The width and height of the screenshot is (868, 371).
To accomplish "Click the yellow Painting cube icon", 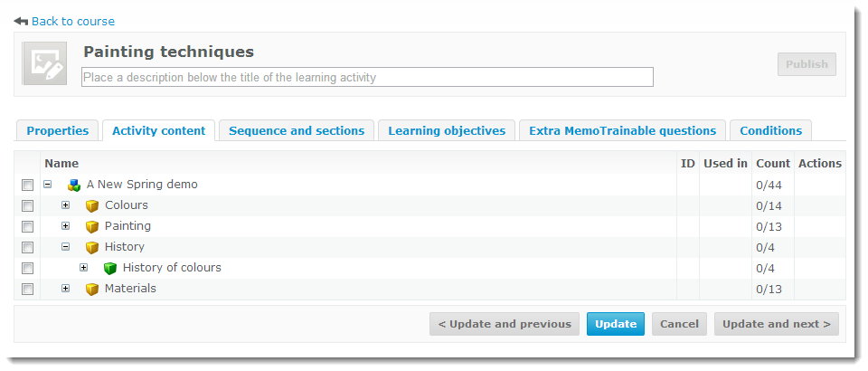I will coord(91,227).
